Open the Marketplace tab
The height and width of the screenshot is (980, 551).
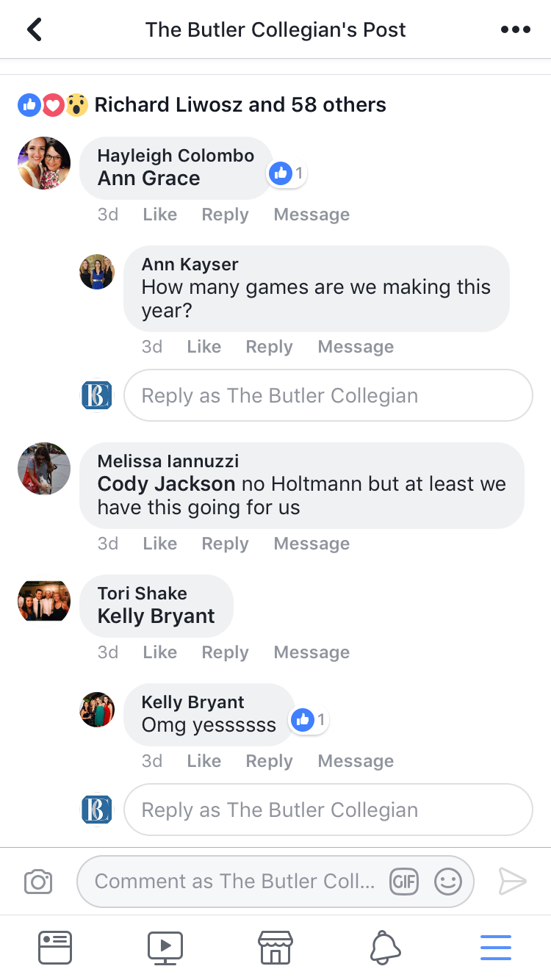pos(275,947)
